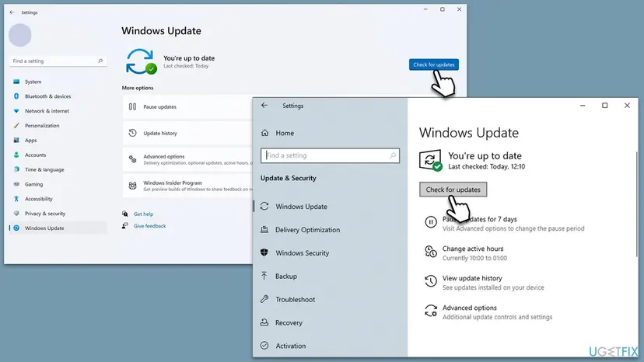Viewport: 644px width, 362px height.
Task: Click the Accessibility figure icon
Action: point(16,199)
